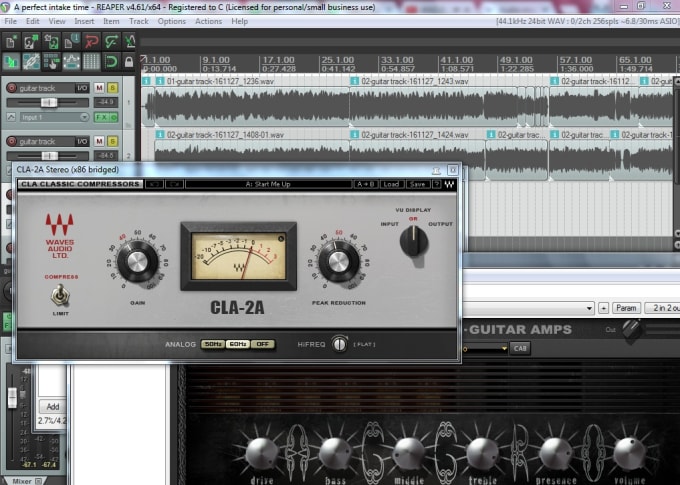
Task: Mute the first guitar track
Action: (99, 88)
